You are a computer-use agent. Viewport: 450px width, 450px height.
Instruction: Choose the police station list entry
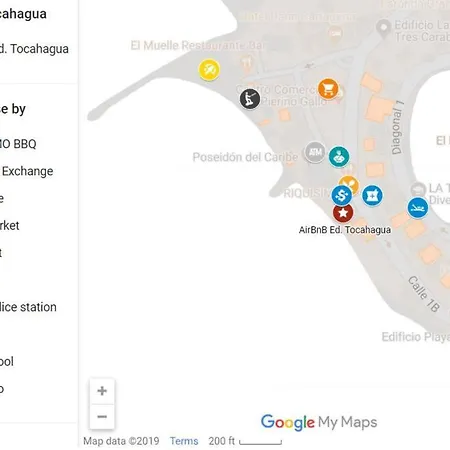pyautogui.click(x=28, y=307)
